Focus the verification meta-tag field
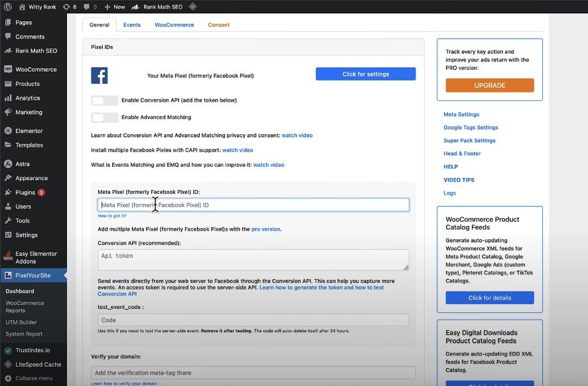 (253, 373)
